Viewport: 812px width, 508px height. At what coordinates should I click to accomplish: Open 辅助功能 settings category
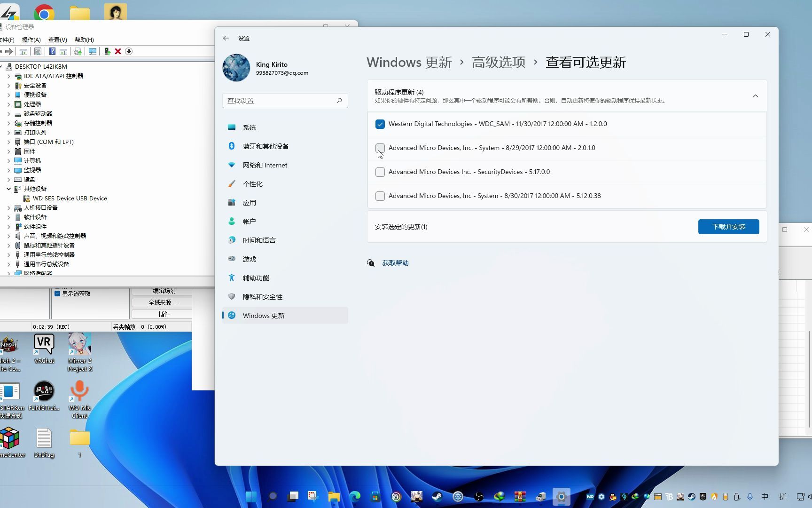(285, 278)
